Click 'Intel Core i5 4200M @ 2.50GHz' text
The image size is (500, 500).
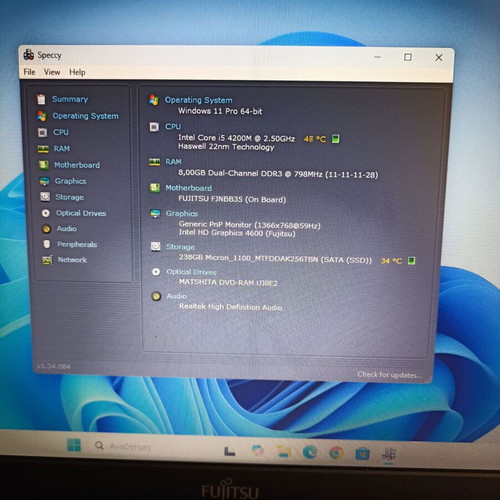click(237, 138)
